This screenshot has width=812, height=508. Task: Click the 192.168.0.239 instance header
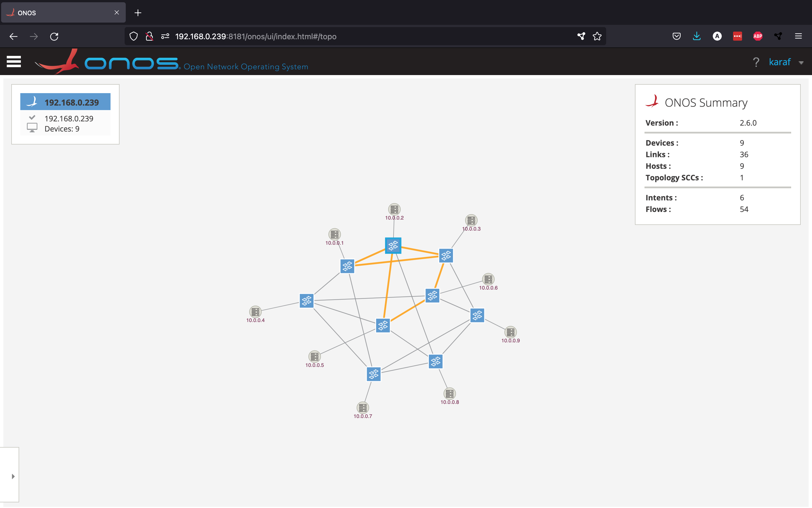pyautogui.click(x=65, y=102)
